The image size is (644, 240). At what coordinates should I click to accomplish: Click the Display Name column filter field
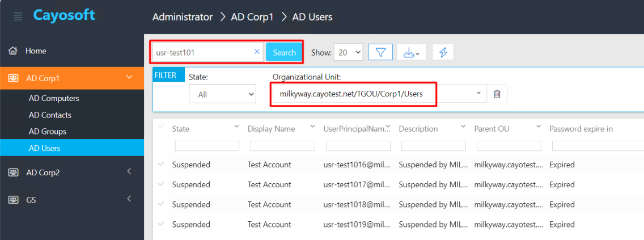tap(282, 146)
